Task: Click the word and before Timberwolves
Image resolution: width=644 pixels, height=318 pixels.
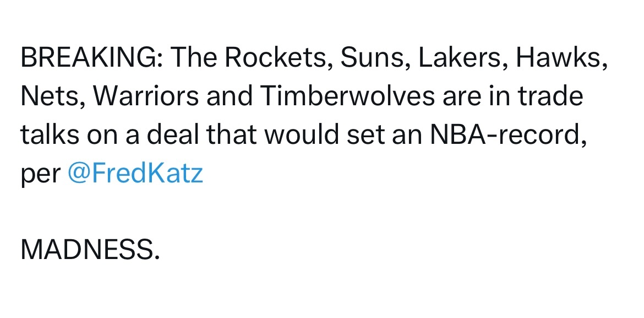Action: coord(229,95)
